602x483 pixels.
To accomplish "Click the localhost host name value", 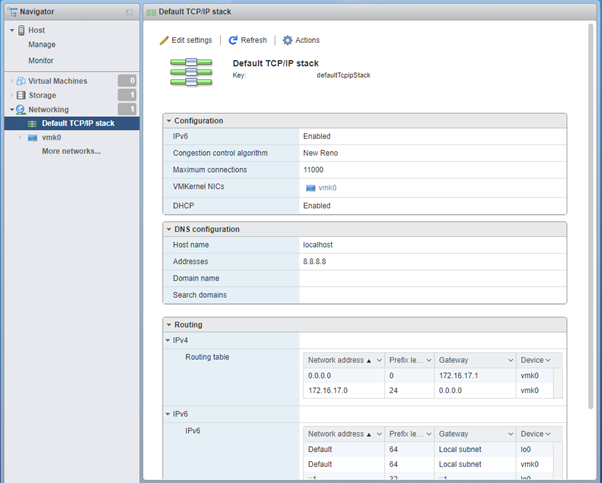I will coord(318,245).
